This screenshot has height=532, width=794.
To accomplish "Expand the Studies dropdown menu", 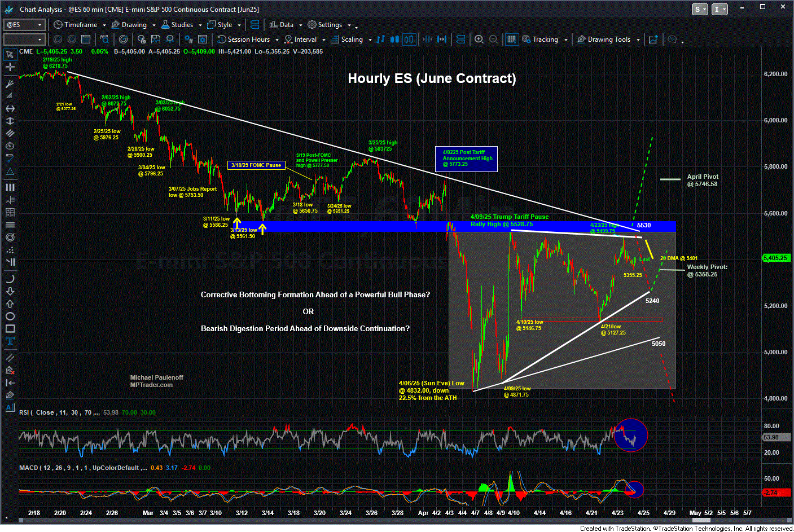I will (181, 25).
